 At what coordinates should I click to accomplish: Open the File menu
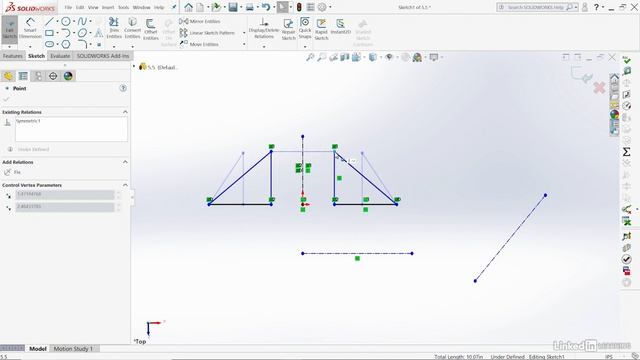(x=68, y=7)
